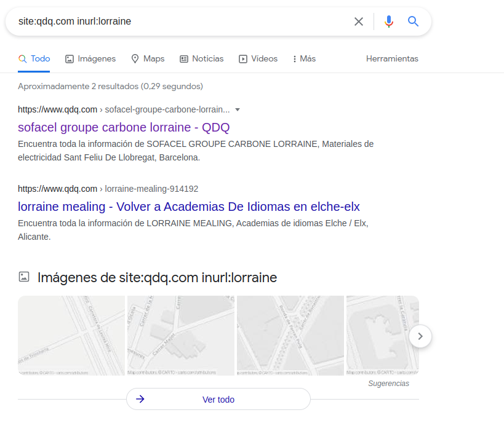The image size is (504, 434).
Task: Open lorraine mealing Academias De Idiomas link
Action: (189, 206)
